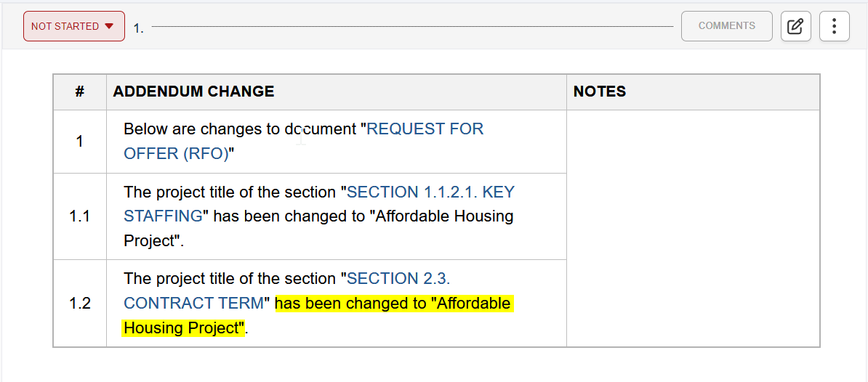
Task: Click inside the empty NOTES cell
Action: point(693,228)
